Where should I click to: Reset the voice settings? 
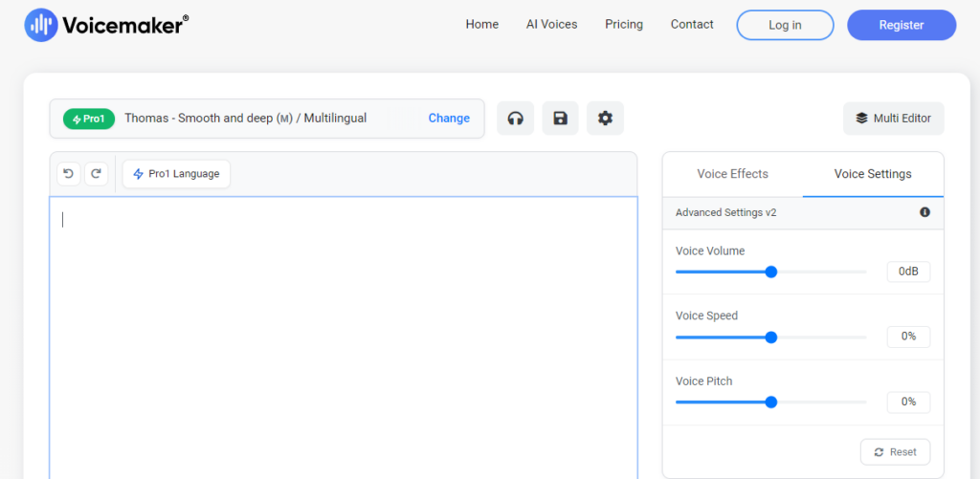895,452
